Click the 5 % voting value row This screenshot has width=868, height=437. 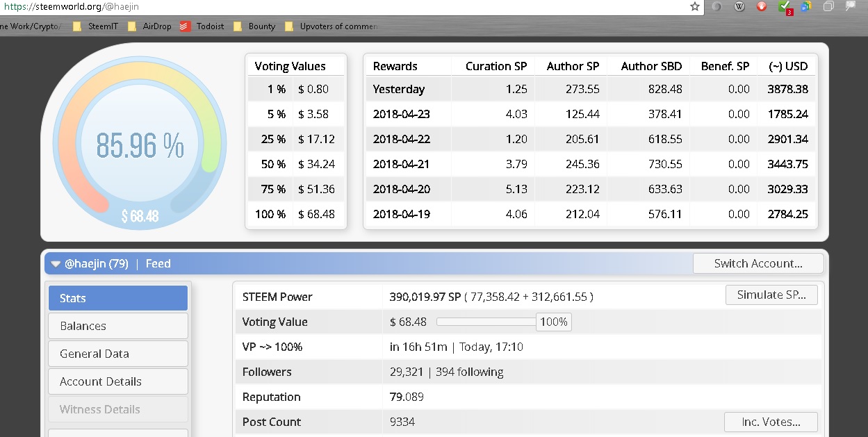[x=296, y=114]
